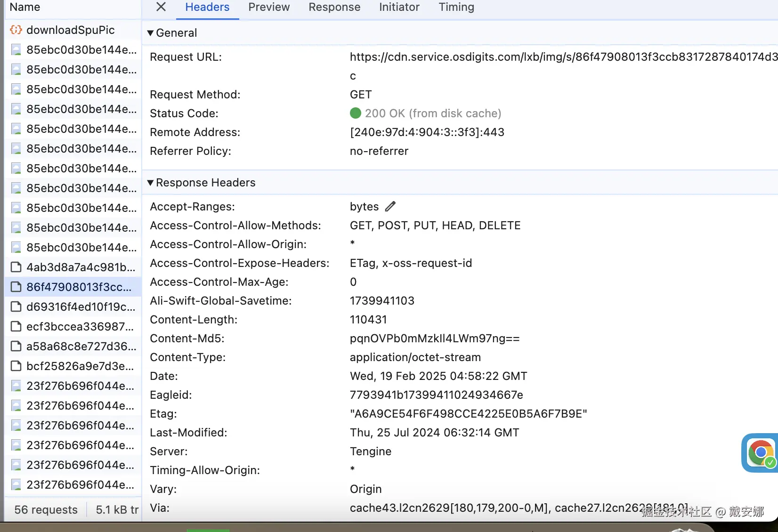The image size is (778, 532).
Task: Select the a58a68c8e727d36 request
Action: point(81,347)
